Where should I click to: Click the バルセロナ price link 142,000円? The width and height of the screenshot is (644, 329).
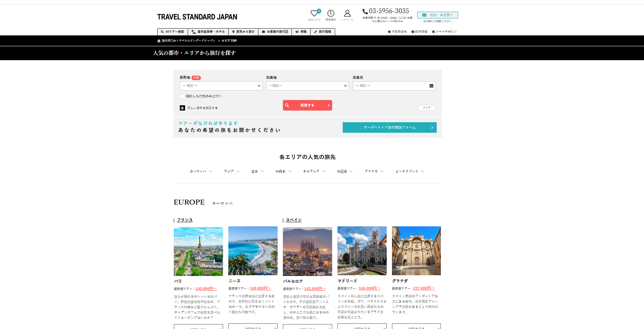tap(314, 289)
